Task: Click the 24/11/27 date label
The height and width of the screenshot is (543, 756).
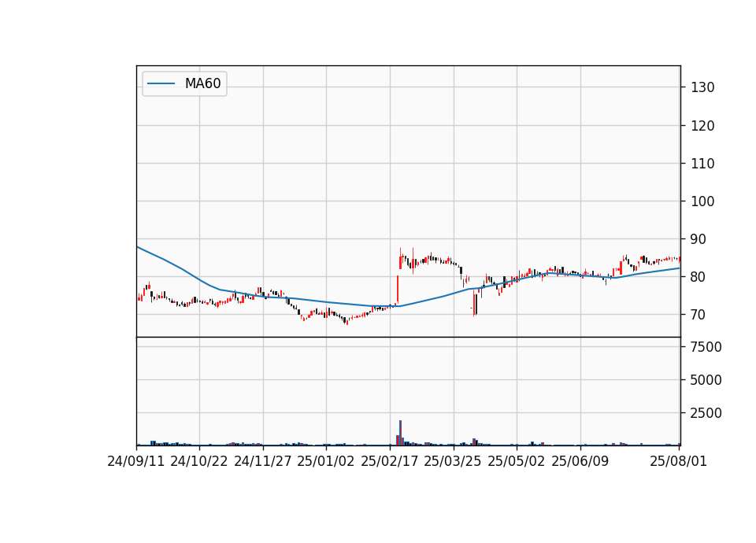Action: [x=263, y=461]
